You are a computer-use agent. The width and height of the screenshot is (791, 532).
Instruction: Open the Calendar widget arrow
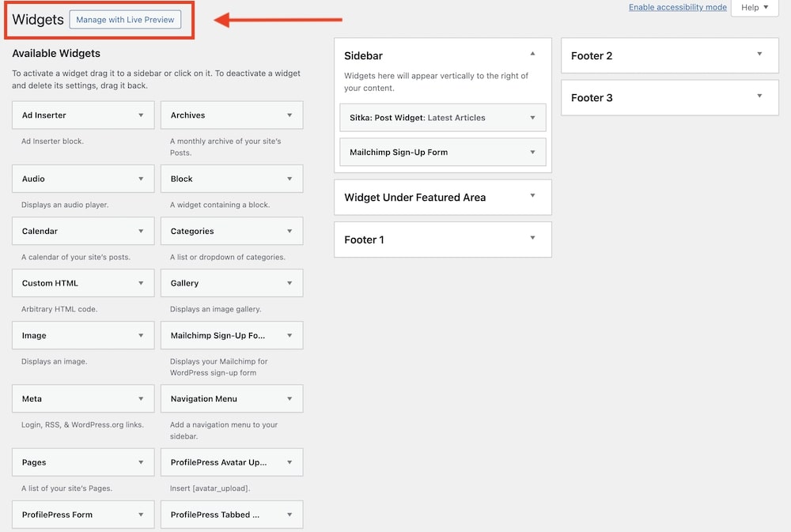[141, 232]
